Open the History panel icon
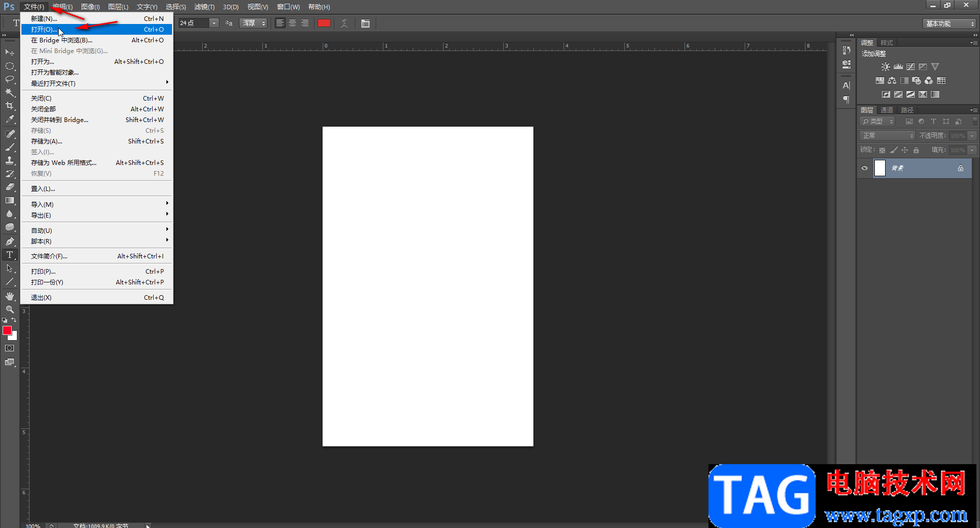 tap(846, 50)
